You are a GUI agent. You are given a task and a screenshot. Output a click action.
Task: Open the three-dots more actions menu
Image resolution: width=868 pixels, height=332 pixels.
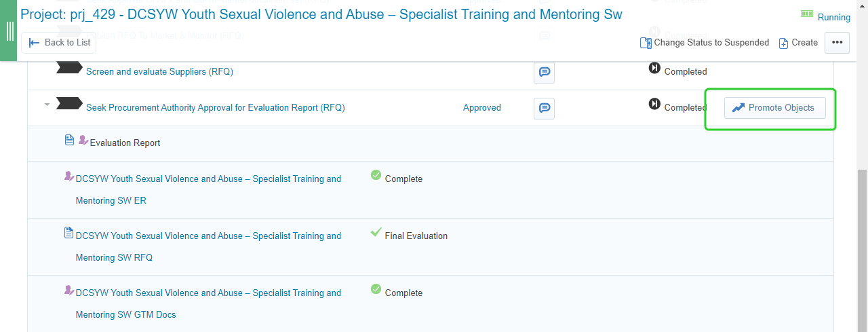click(x=837, y=42)
